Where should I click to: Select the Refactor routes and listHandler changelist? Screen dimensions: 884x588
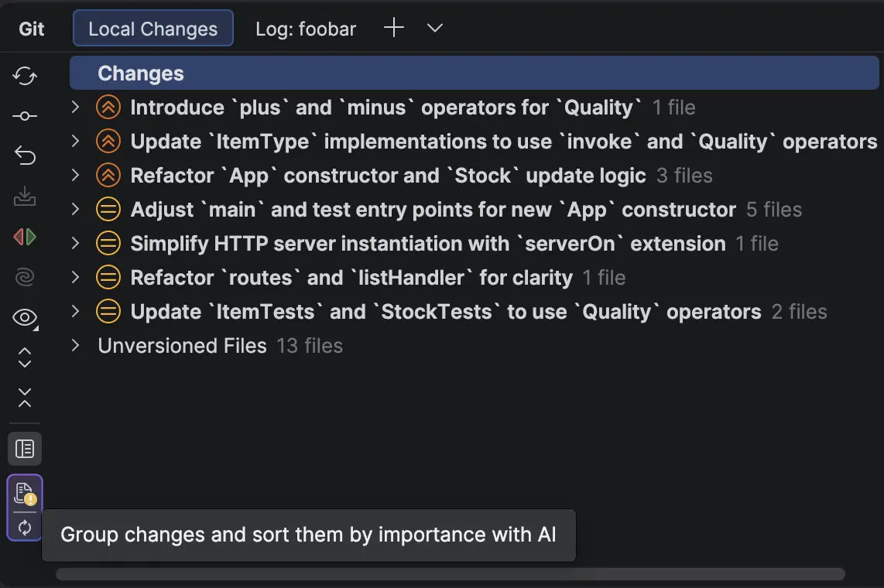click(351, 278)
